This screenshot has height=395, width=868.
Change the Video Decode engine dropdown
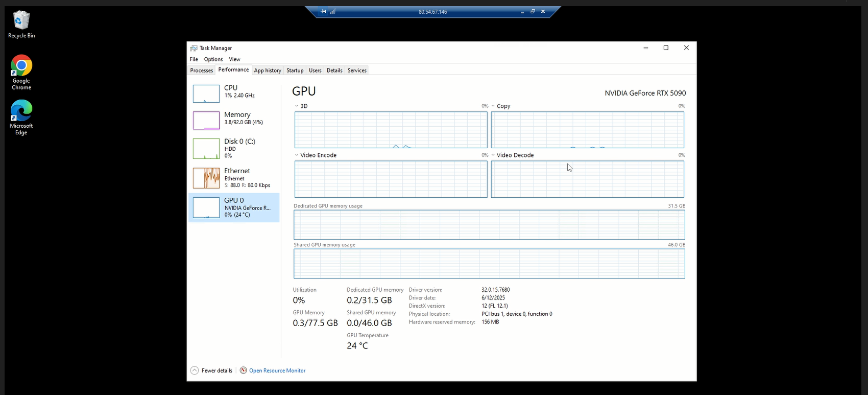pyautogui.click(x=493, y=155)
